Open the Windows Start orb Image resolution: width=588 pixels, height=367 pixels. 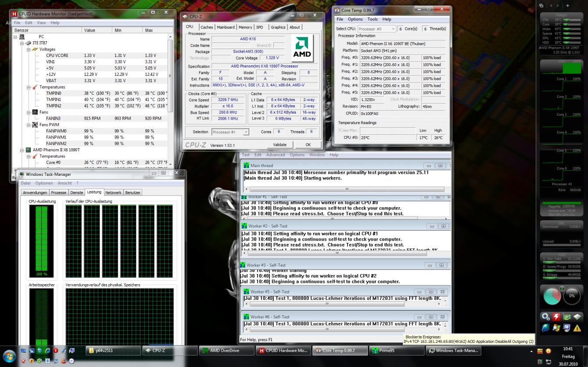(x=9, y=356)
